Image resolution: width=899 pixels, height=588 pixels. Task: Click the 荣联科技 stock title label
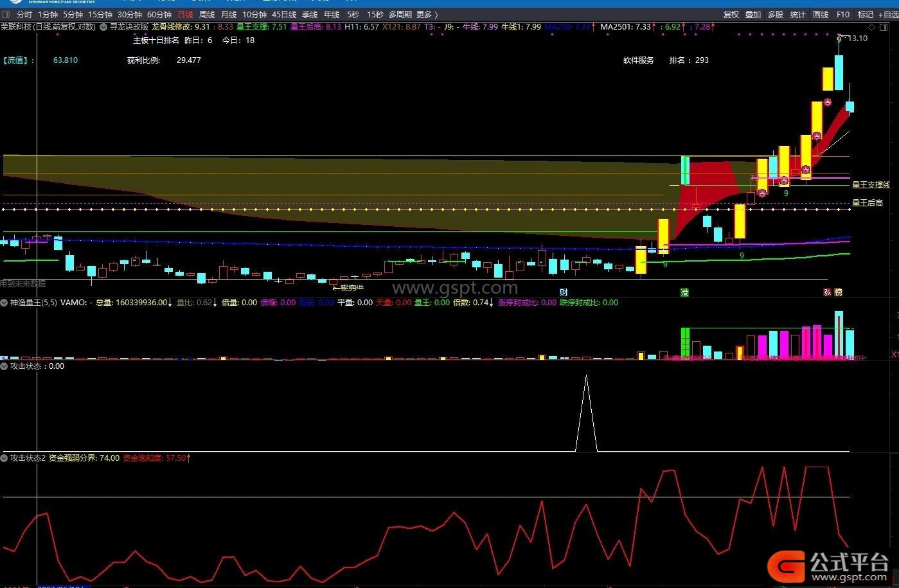(16, 27)
